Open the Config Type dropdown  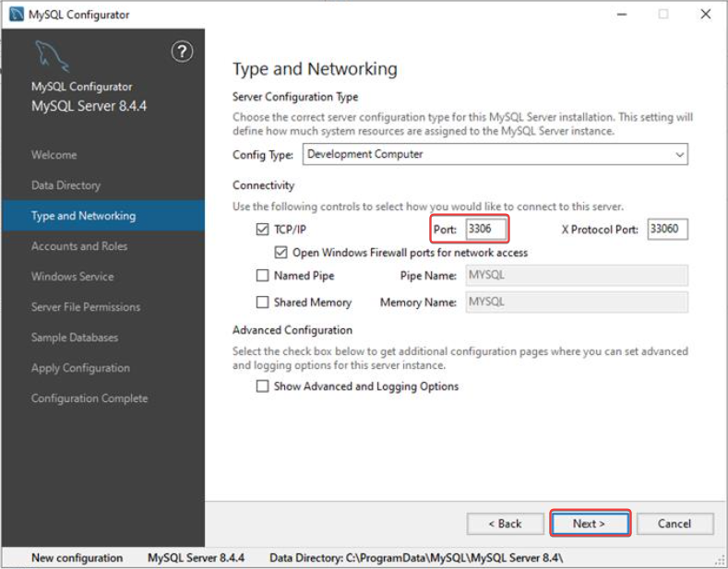495,155
